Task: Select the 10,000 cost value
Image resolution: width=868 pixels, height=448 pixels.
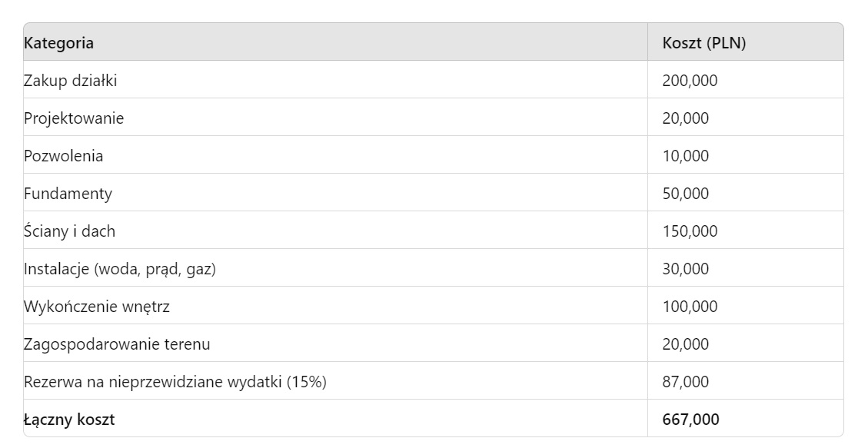Action: pyautogui.click(x=686, y=156)
